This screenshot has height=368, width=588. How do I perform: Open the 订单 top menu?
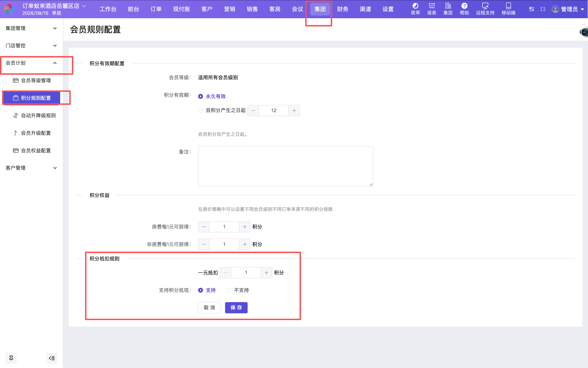(156, 9)
